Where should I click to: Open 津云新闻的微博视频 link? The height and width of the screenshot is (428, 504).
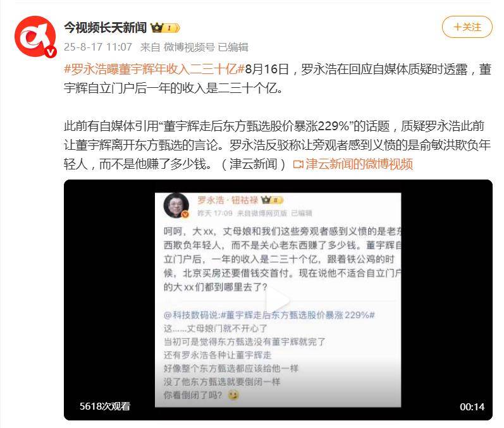click(x=359, y=164)
